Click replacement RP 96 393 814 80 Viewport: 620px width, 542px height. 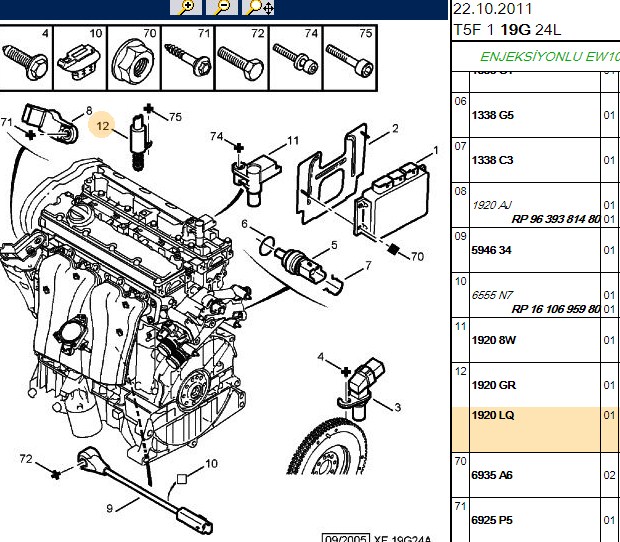click(556, 219)
